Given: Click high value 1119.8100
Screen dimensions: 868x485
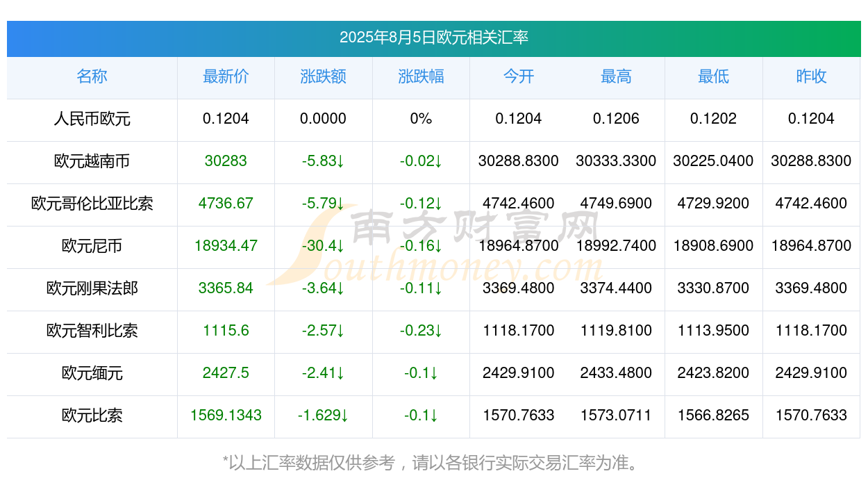Looking at the screenshot, I should point(616,331).
